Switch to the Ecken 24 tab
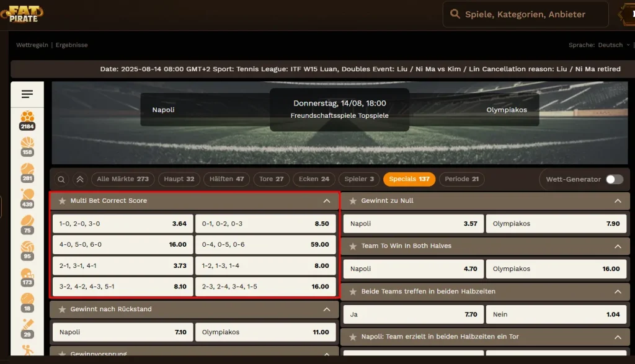Screen dimensions: 635x364 tap(314, 179)
